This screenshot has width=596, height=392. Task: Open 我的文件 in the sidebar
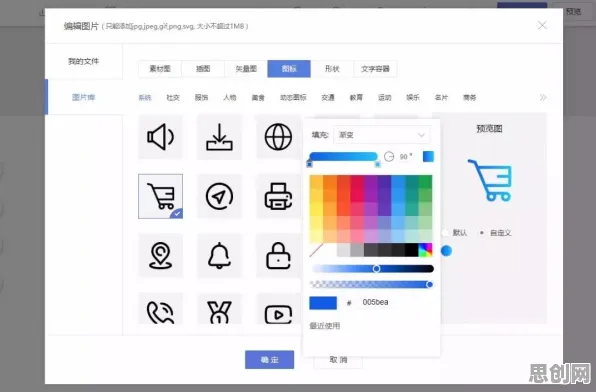(x=84, y=61)
